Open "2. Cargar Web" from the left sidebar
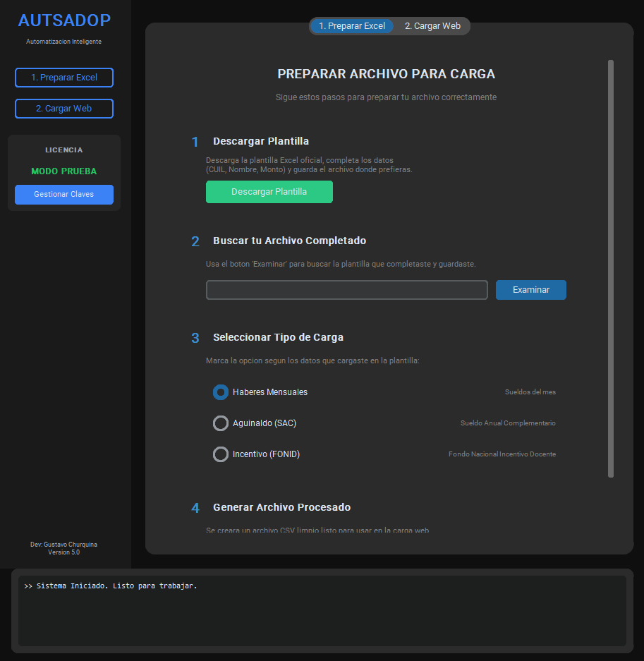This screenshot has height=661, width=644. coord(64,109)
